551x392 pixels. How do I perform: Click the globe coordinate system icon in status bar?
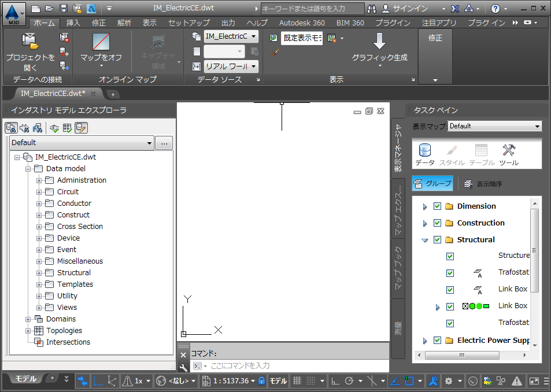point(161,381)
